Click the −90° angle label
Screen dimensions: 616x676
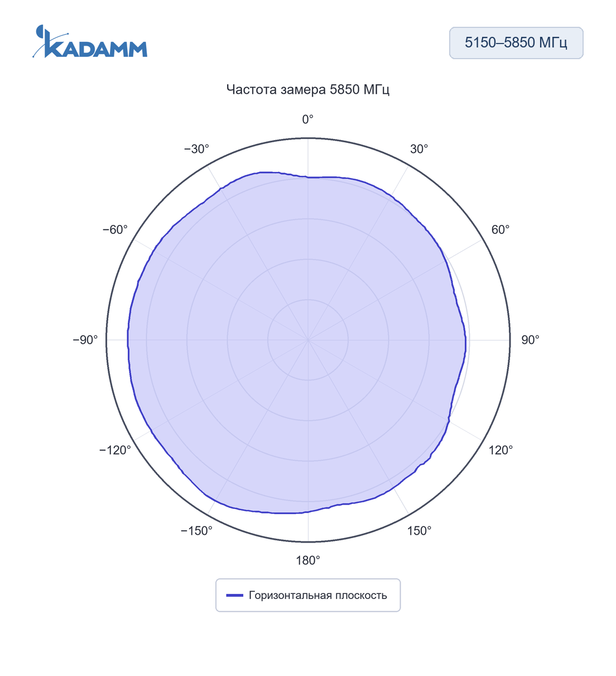[85, 340]
